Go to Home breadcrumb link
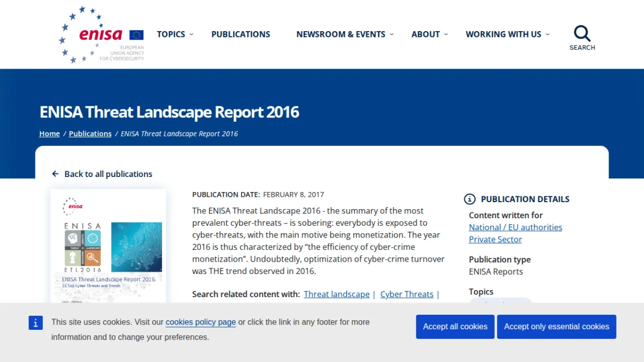The height and width of the screenshot is (362, 644). [49, 134]
